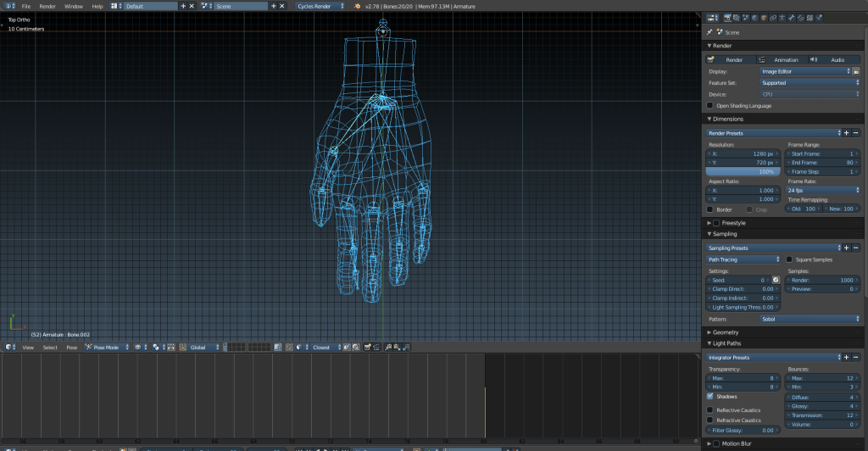Open the Pose menu in viewport header
The height and width of the screenshot is (451, 868).
[x=72, y=347]
